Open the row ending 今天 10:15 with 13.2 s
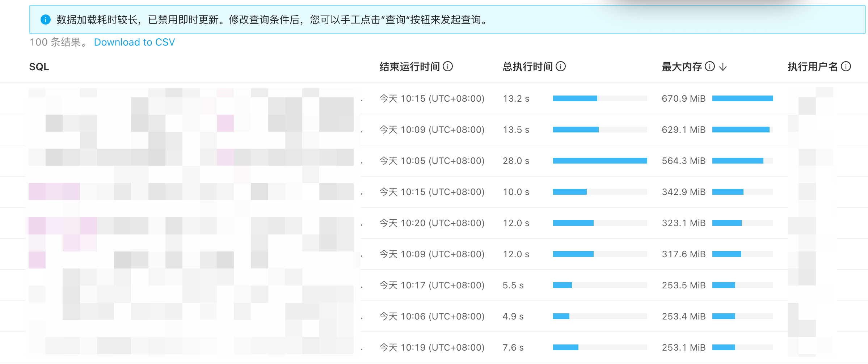Viewport: 868px width, 364px height. (431, 98)
